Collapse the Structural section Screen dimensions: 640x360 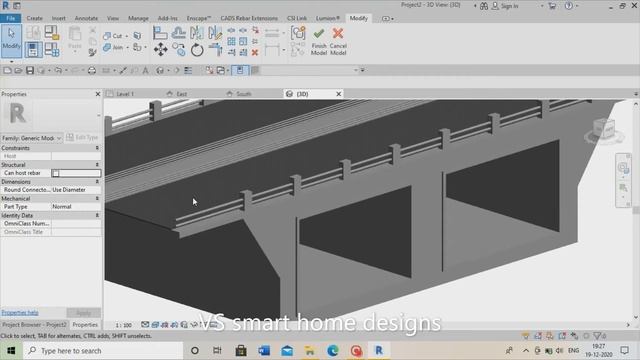coord(97,164)
